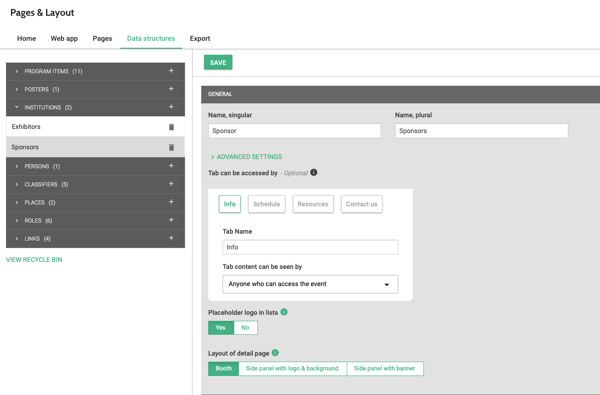The image size is (600, 395).
Task: Expand the Classifiers section
Action: [16, 184]
